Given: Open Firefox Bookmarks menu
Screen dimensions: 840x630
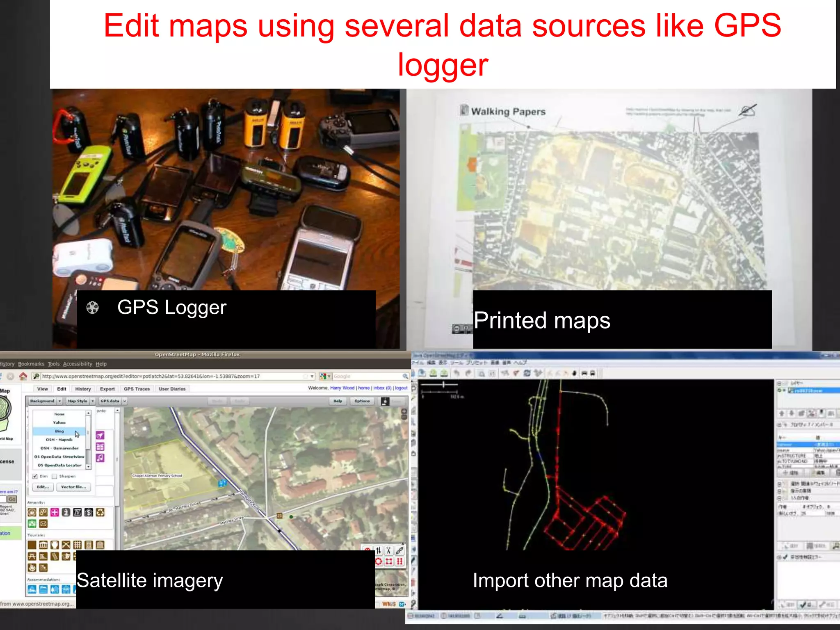Looking at the screenshot, I should [31, 364].
